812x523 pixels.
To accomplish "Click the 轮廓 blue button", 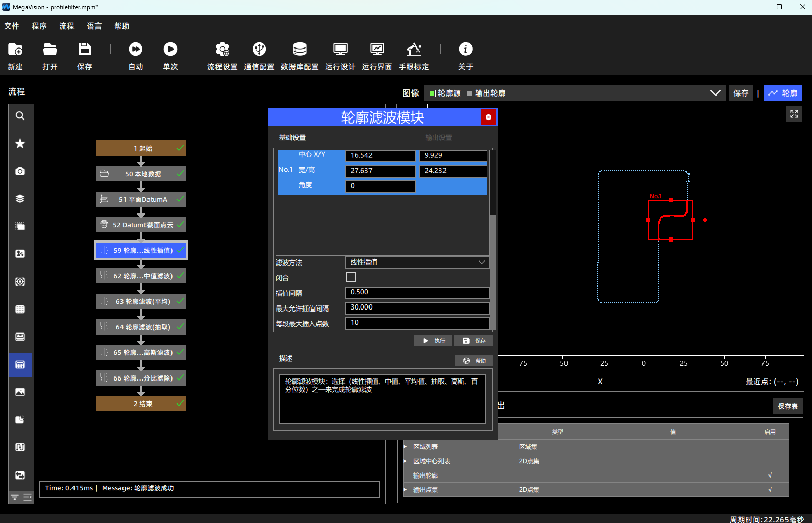I will (782, 93).
